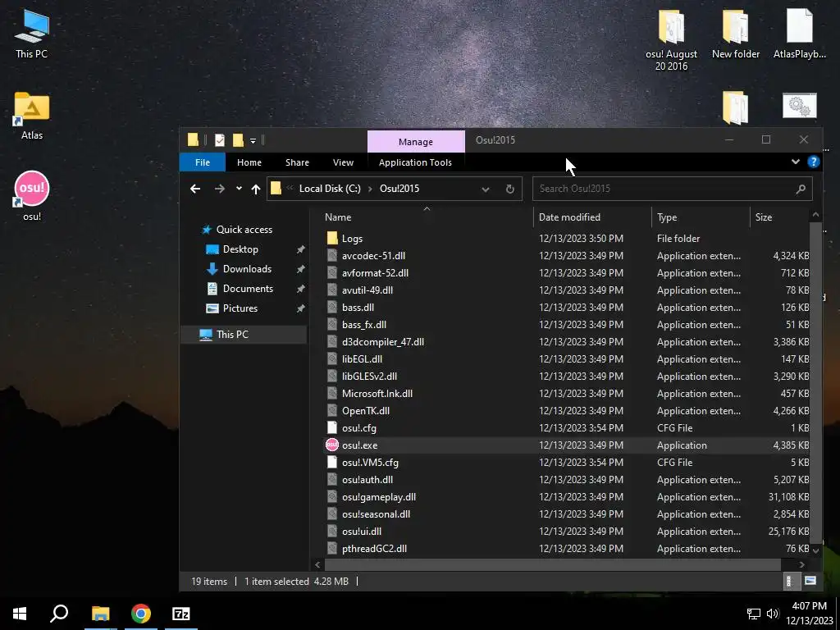Select the bass.dll file
Image resolution: width=840 pixels, height=630 pixels.
(x=358, y=308)
